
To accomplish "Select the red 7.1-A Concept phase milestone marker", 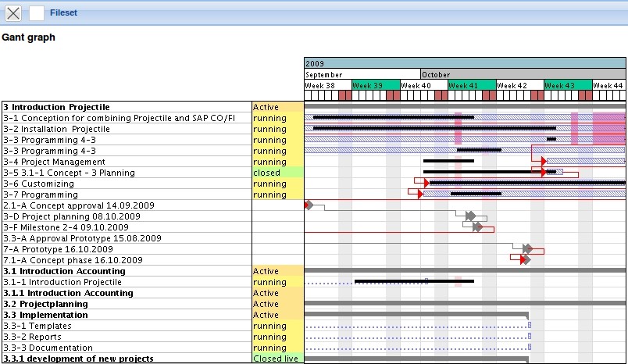I will coord(524,259).
